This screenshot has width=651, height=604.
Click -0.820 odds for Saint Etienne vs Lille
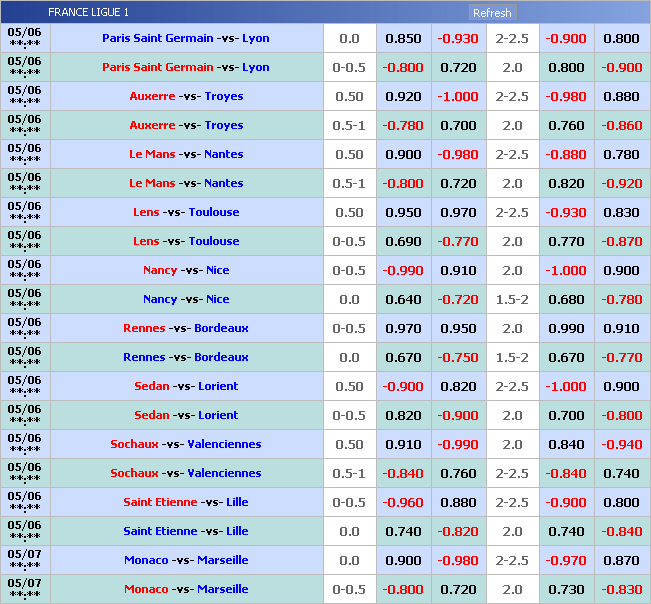[x=457, y=532]
